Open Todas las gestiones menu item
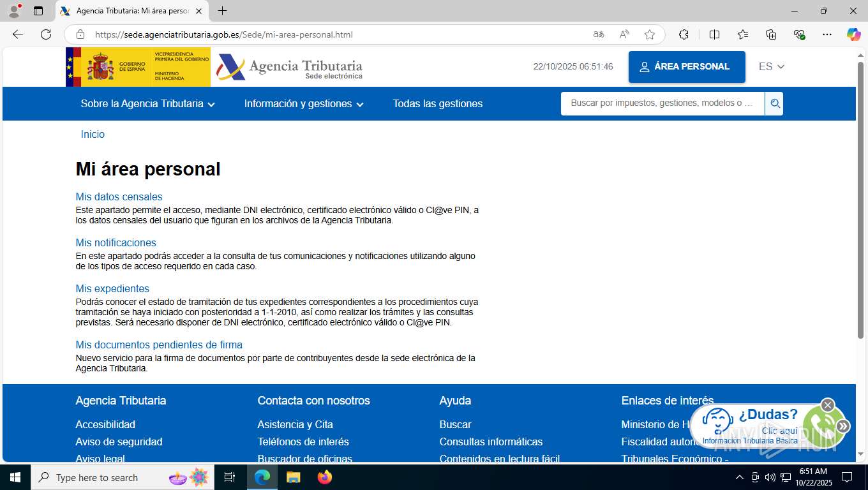This screenshot has width=868, height=490. point(438,103)
